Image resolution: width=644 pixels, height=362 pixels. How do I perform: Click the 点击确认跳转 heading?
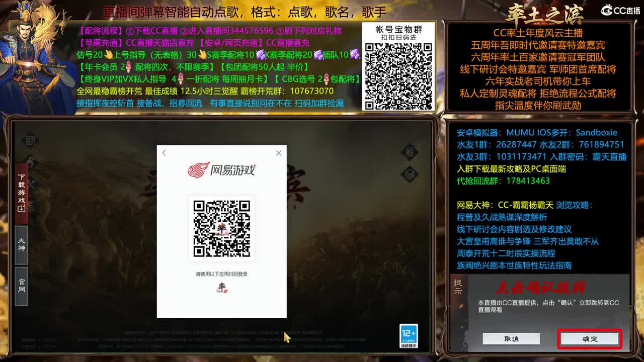point(540,288)
